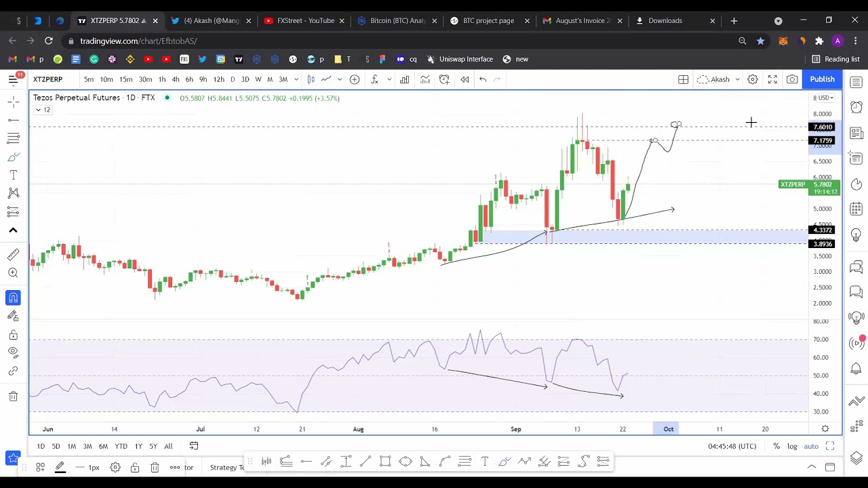Open chart settings gear

753,79
